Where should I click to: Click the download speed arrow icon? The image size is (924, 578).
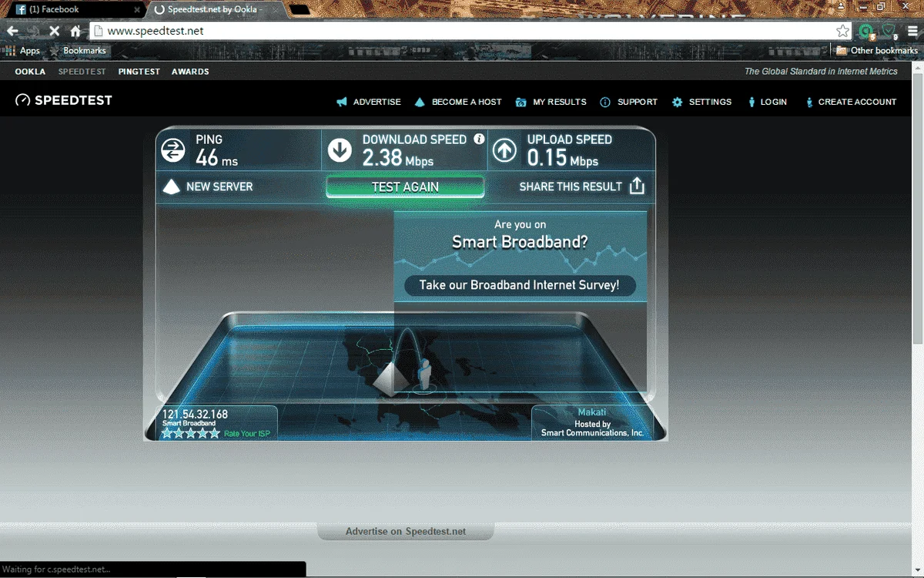340,150
